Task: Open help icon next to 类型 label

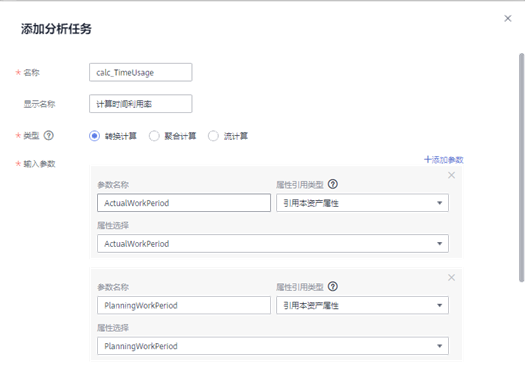Action: tap(49, 136)
